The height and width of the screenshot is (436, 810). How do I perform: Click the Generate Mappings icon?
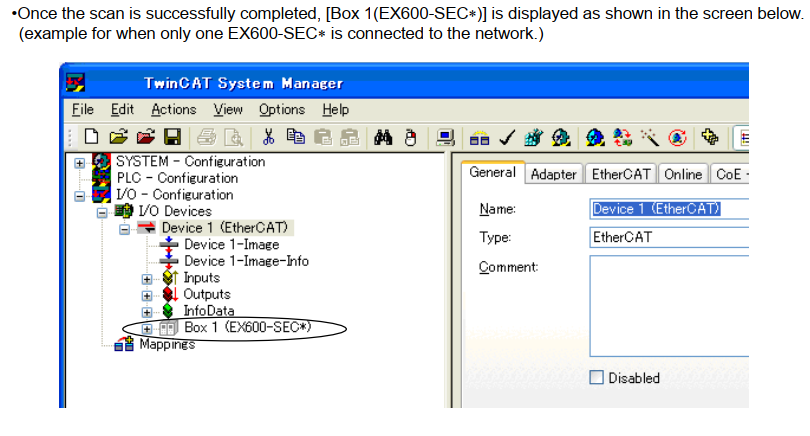pyautogui.click(x=479, y=138)
